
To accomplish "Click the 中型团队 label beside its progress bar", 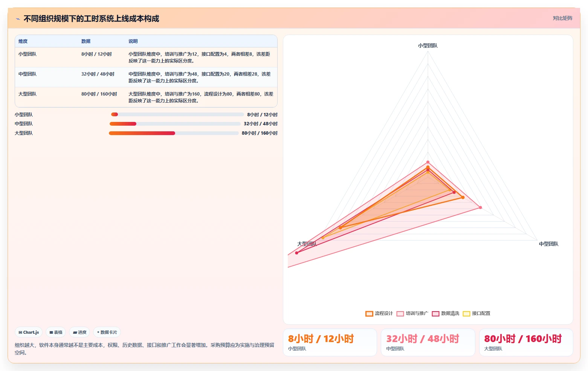I will (x=24, y=124).
